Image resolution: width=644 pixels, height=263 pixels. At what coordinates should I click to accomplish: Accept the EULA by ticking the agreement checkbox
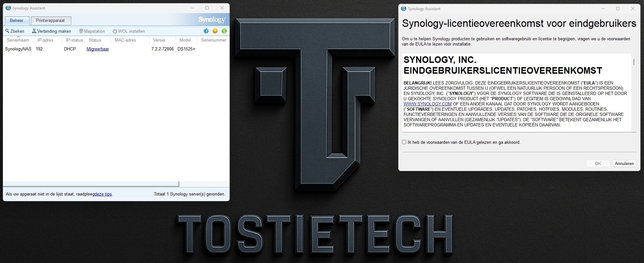tap(404, 142)
